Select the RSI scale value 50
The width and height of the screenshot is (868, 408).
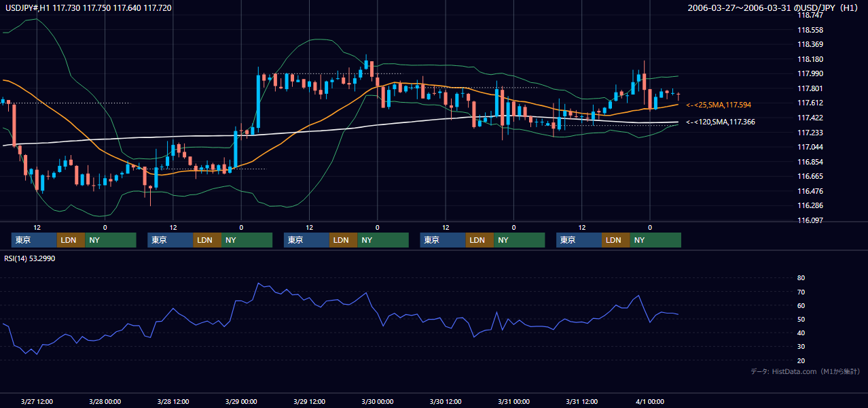pyautogui.click(x=801, y=319)
